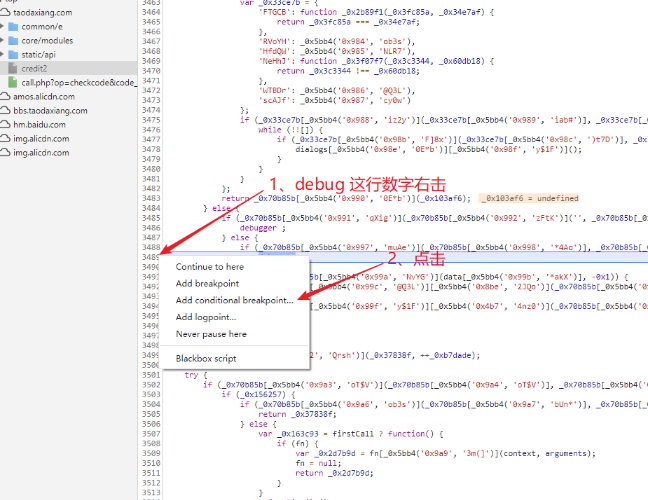The height and width of the screenshot is (500, 648).
Task: Click line number 3501 gutter
Action: 151,375
